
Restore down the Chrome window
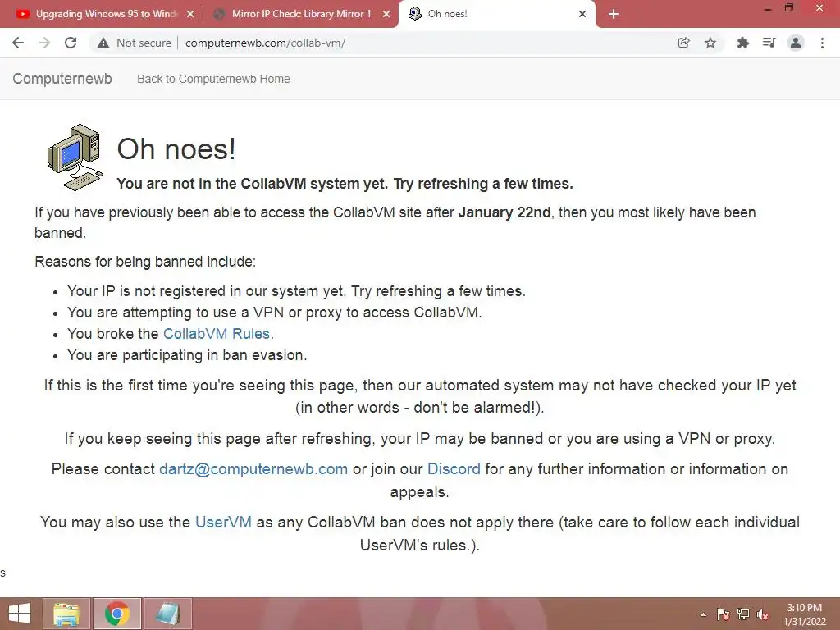click(x=789, y=8)
